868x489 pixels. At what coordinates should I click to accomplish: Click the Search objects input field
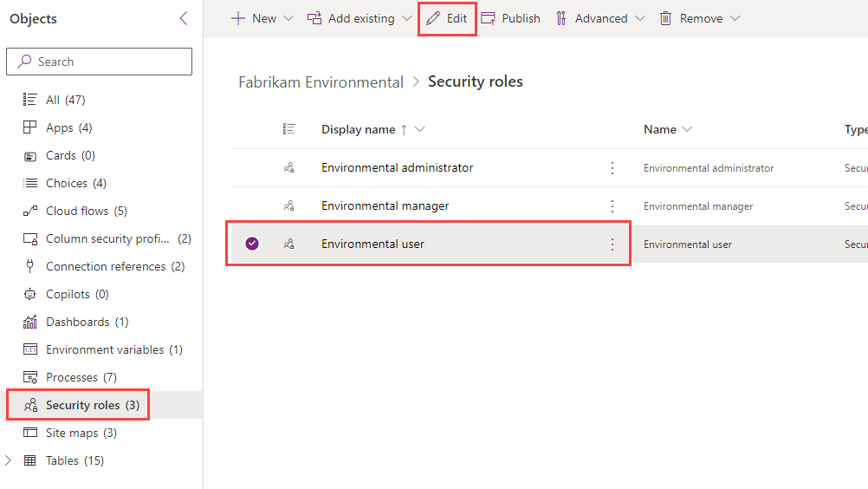[99, 62]
